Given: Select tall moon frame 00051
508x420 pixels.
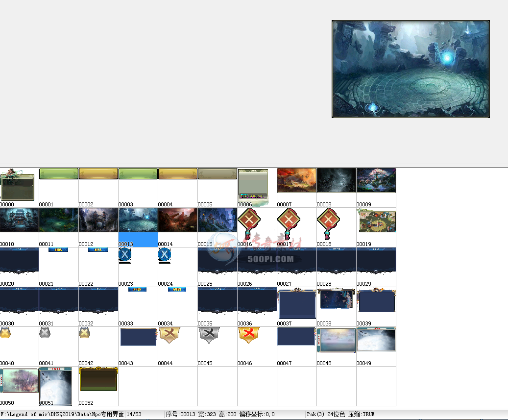Looking at the screenshot, I should [55, 386].
